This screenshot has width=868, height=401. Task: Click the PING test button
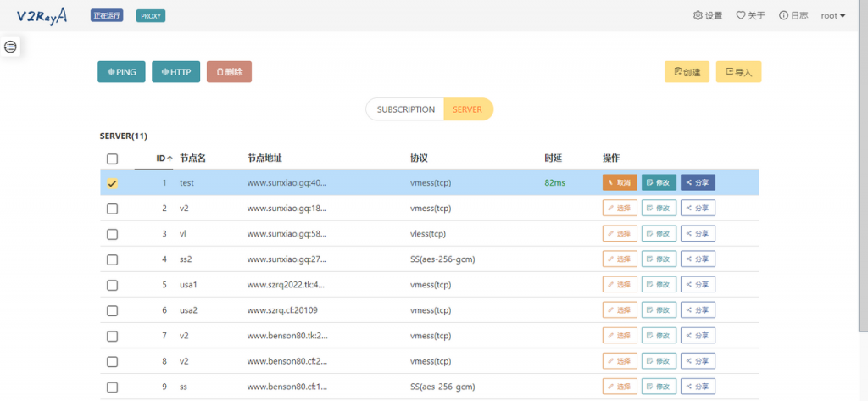tap(121, 72)
